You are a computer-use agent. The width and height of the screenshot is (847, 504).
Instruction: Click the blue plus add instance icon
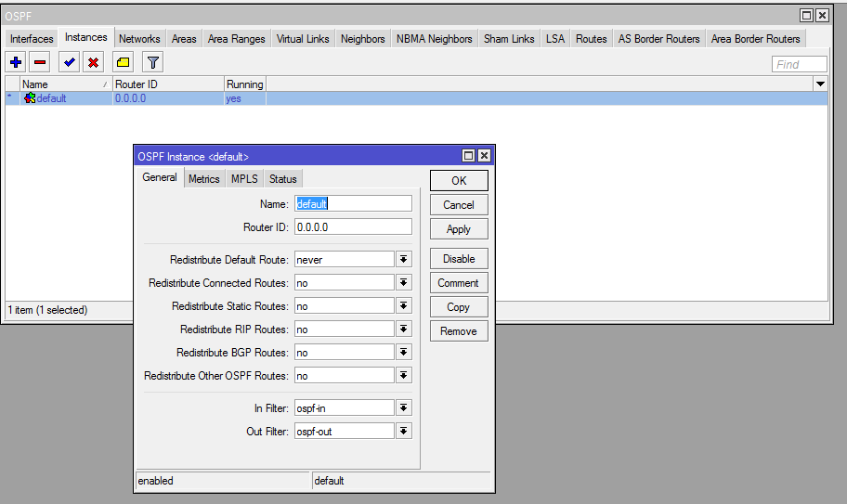(15, 62)
